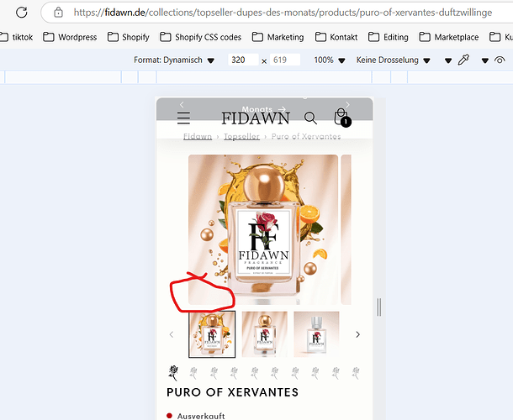Follow the Fidawn breadcrumb link

(x=198, y=137)
